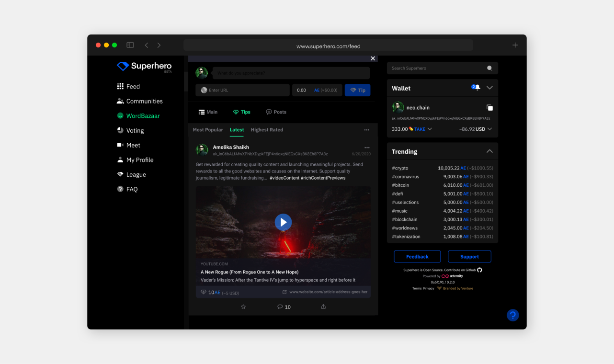This screenshot has width=614, height=364.
Task: Favorite the post with star icon
Action: [243, 307]
